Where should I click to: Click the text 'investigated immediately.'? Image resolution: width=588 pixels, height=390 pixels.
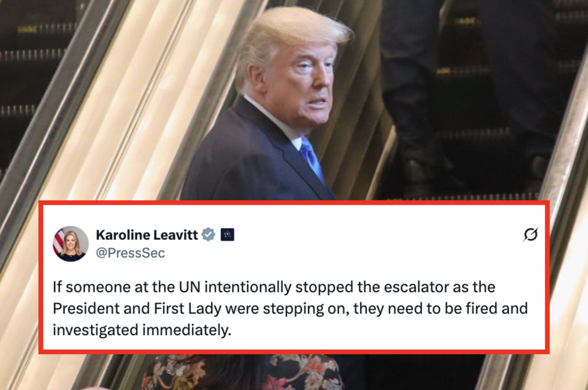tap(142, 330)
